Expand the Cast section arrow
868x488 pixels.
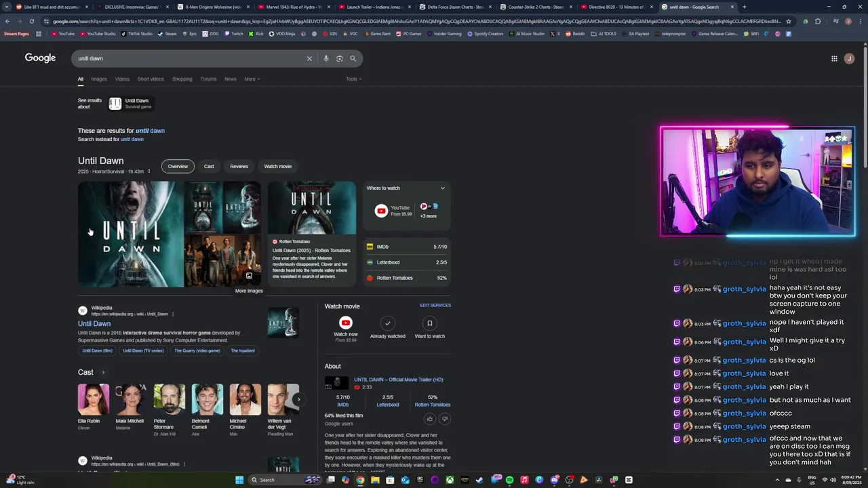103,372
